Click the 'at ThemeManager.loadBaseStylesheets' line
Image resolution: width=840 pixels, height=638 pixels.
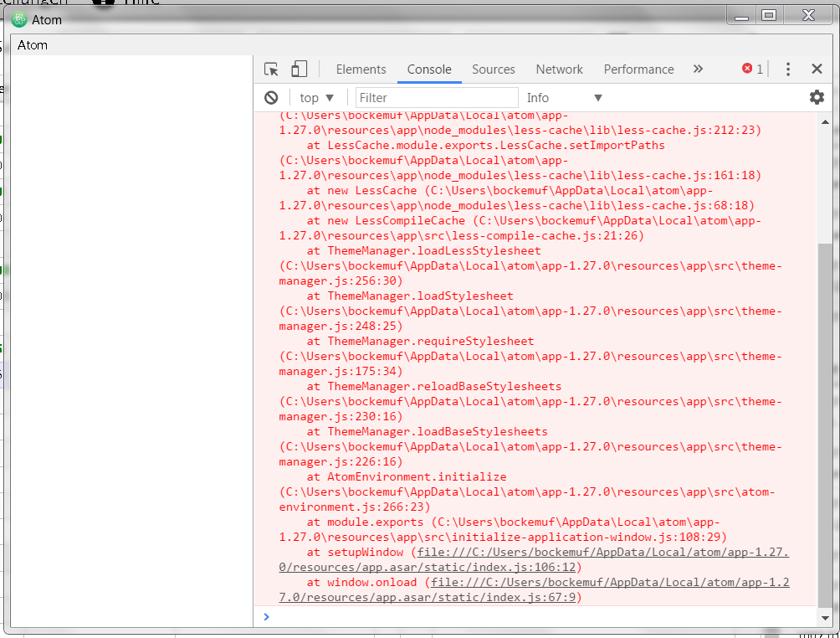[428, 431]
